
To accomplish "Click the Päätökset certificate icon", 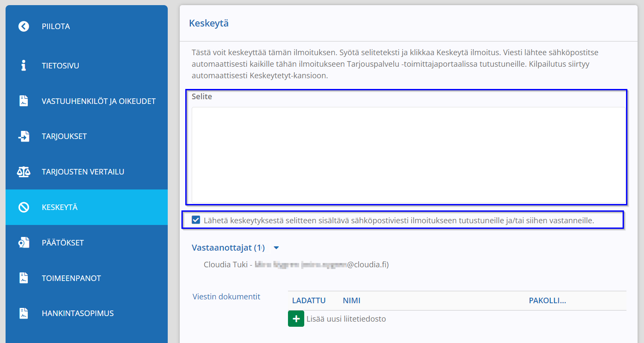I will [24, 243].
